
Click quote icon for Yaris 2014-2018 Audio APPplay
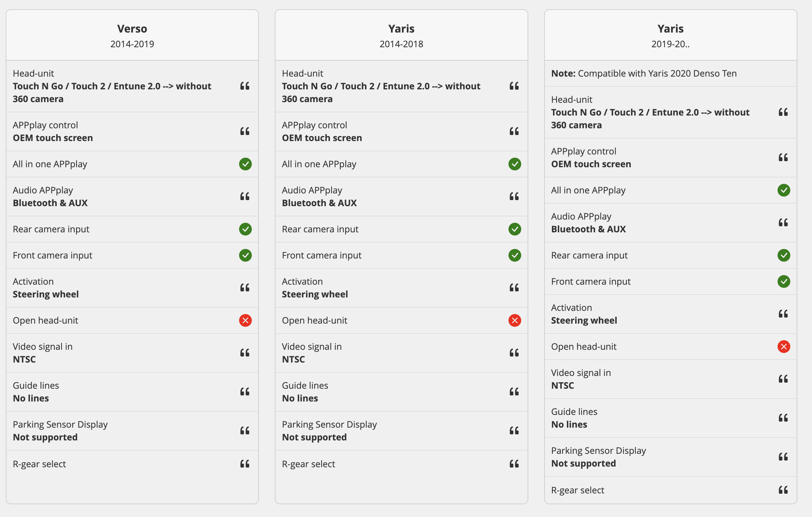pos(514,196)
